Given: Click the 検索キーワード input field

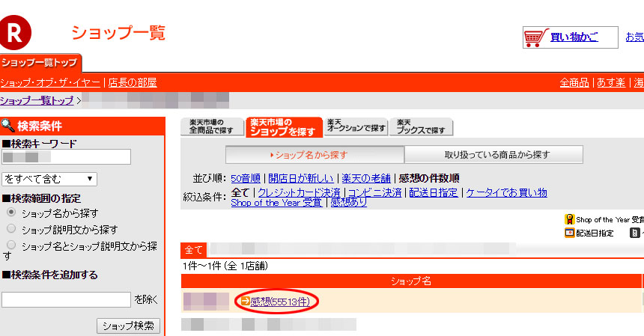Looking at the screenshot, I should point(66,156).
